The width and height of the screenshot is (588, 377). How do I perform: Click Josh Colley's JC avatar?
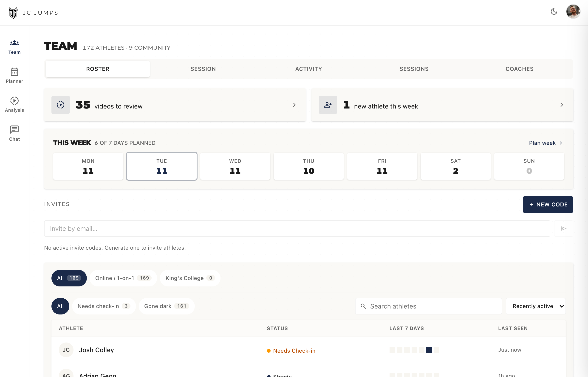[66, 350]
